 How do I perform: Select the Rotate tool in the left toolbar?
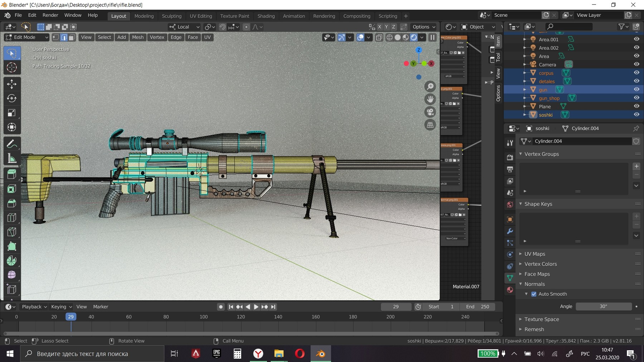[x=11, y=98]
